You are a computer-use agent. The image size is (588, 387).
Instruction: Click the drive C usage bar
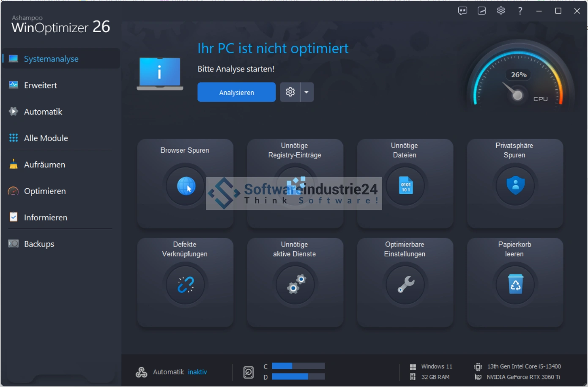point(298,366)
